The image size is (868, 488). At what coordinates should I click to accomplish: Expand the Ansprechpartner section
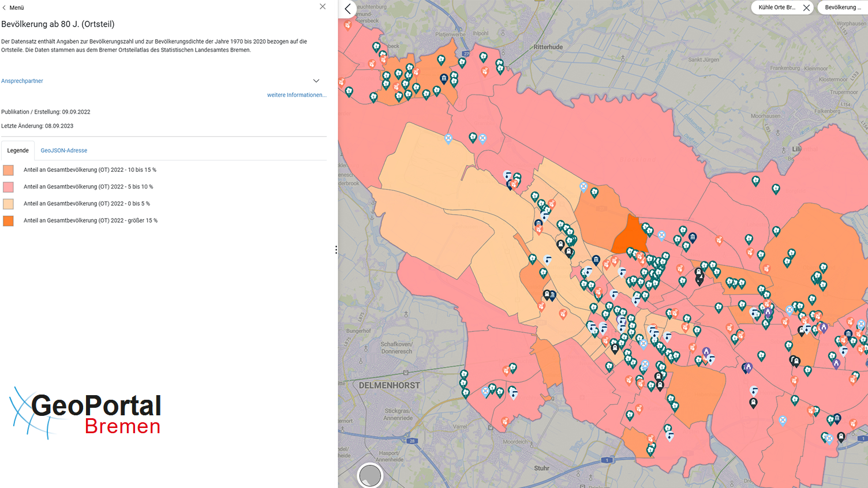(x=316, y=81)
